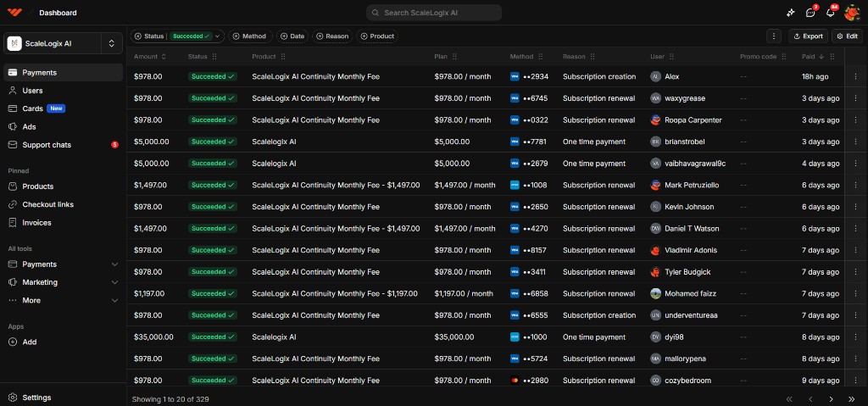Image resolution: width=868 pixels, height=406 pixels.
Task: Focus the Search ScaleLogix AI field
Action: 434,13
